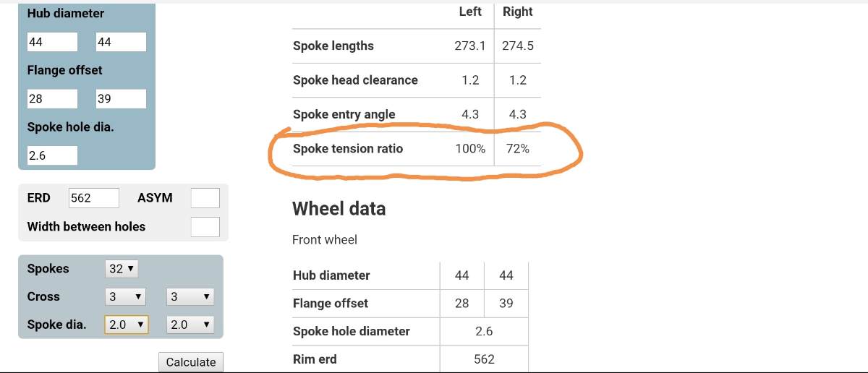Click the ASYM input box
Image resolution: width=868 pixels, height=373 pixels.
tap(205, 198)
